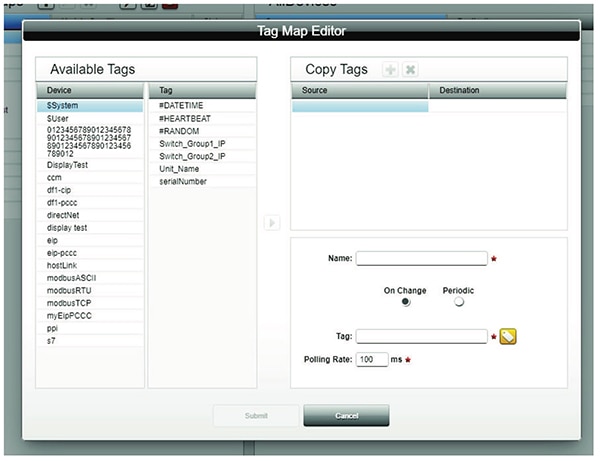This screenshot has height=461, width=600.
Task: Click the tag browse icon beside Tag field
Action: pyautogui.click(x=508, y=336)
